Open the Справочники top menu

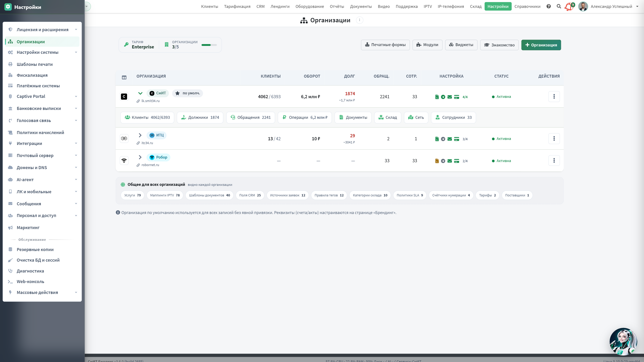click(527, 7)
